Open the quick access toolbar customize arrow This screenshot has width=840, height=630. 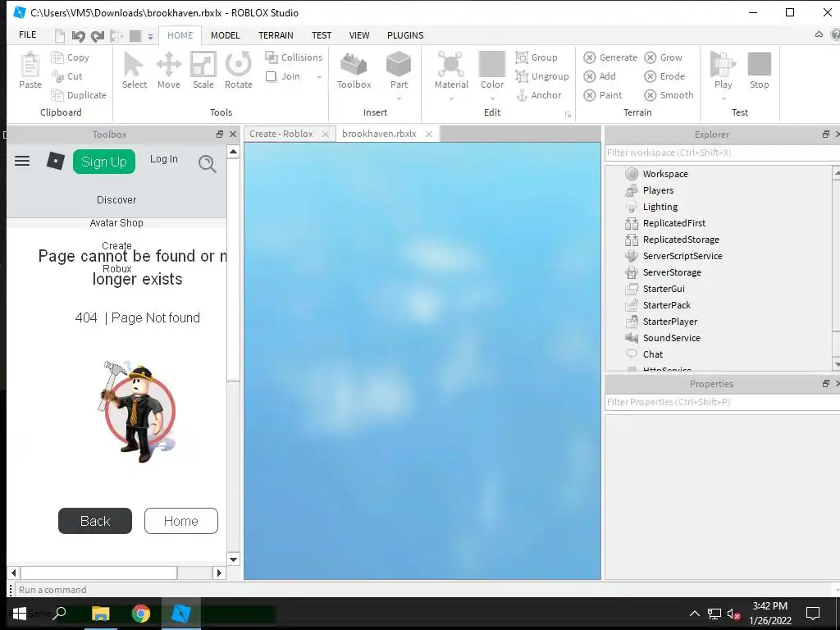(x=151, y=36)
